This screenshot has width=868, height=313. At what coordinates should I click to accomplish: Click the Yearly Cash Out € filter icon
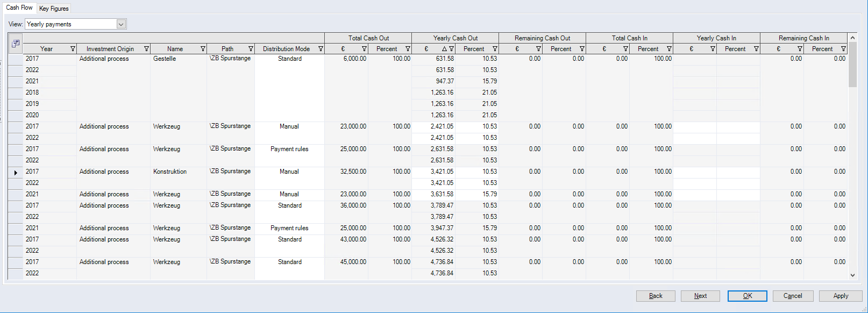coord(451,49)
